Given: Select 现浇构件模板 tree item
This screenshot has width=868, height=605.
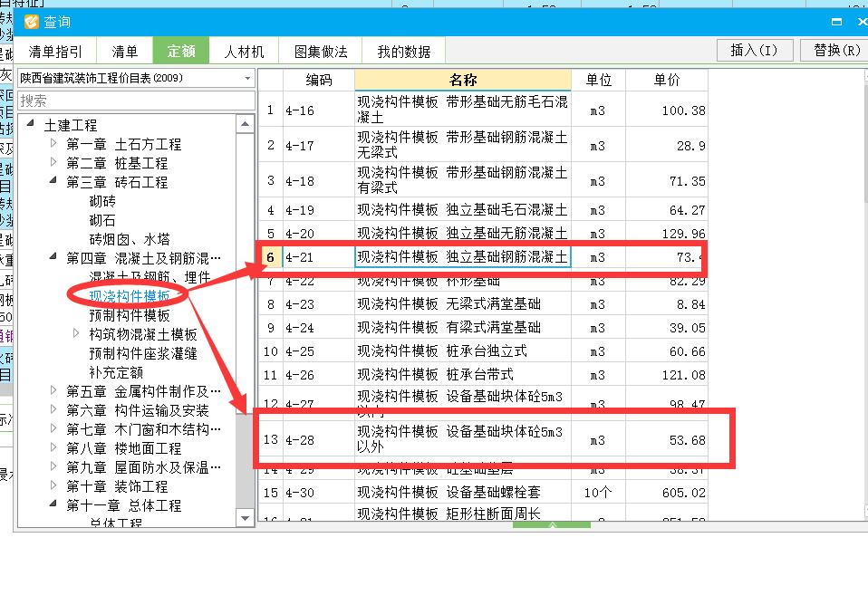Looking at the screenshot, I should [x=130, y=296].
